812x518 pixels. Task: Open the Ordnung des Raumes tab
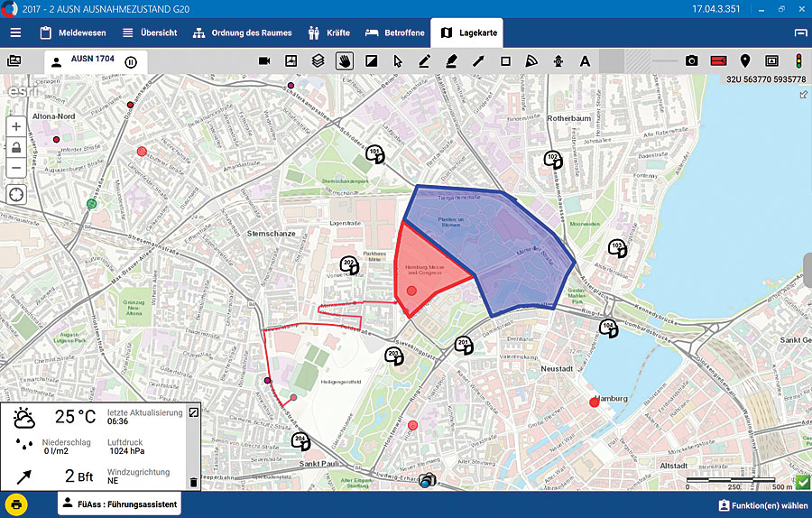point(243,32)
